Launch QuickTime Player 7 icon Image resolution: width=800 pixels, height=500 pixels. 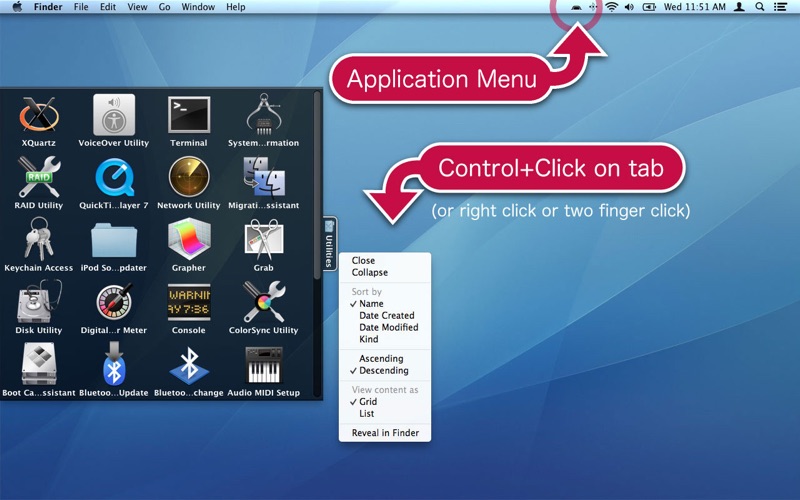coord(115,177)
